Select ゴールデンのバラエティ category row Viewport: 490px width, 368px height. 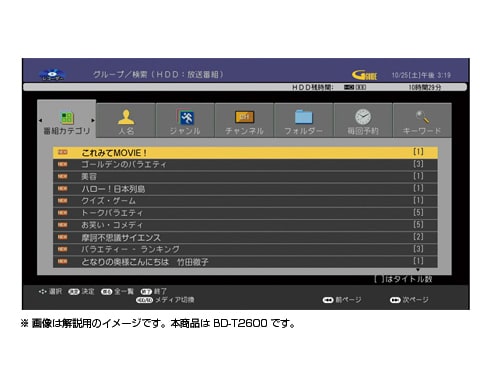pos(245,164)
